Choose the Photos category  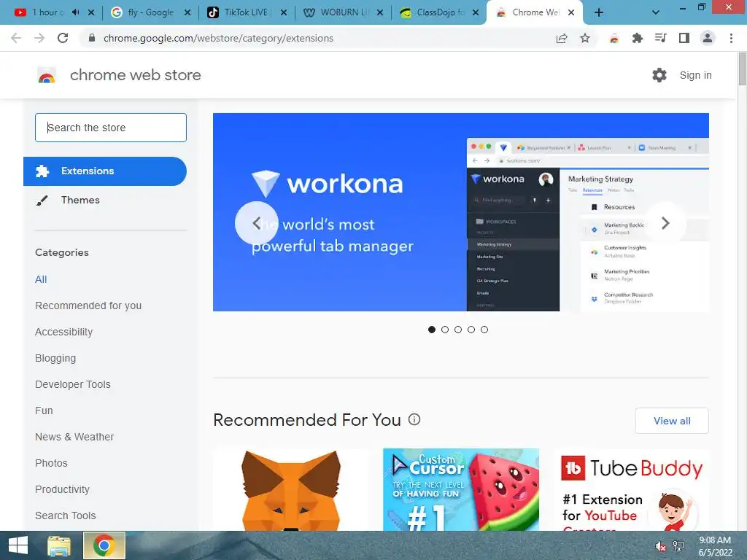click(x=52, y=463)
